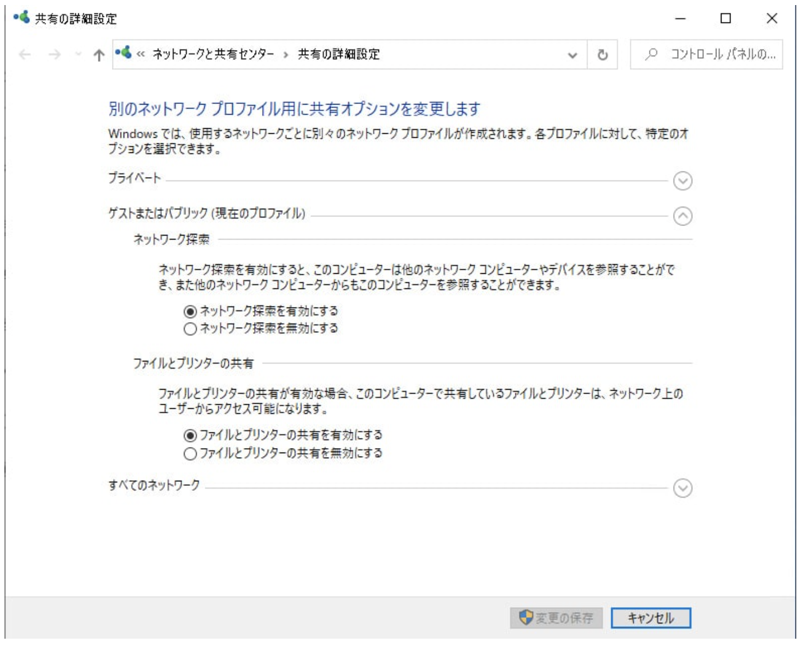Click the back navigation arrow
This screenshot has height=646, width=812.
24,55
